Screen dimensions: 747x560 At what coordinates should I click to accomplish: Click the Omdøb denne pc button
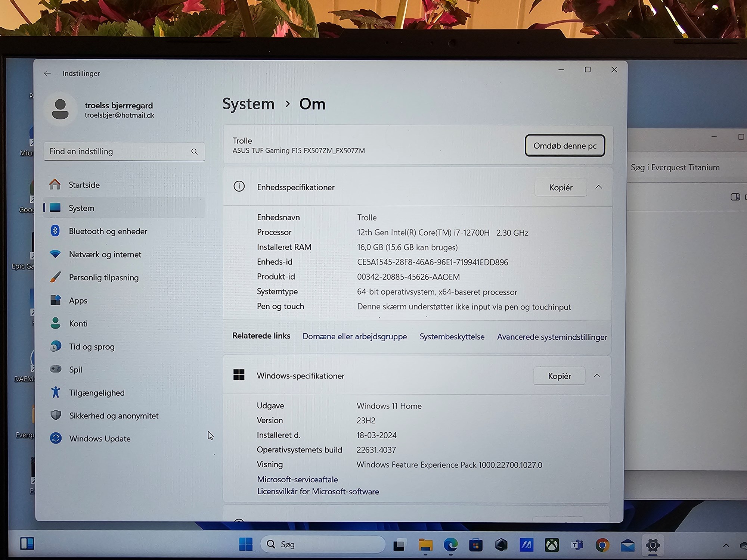coord(565,146)
